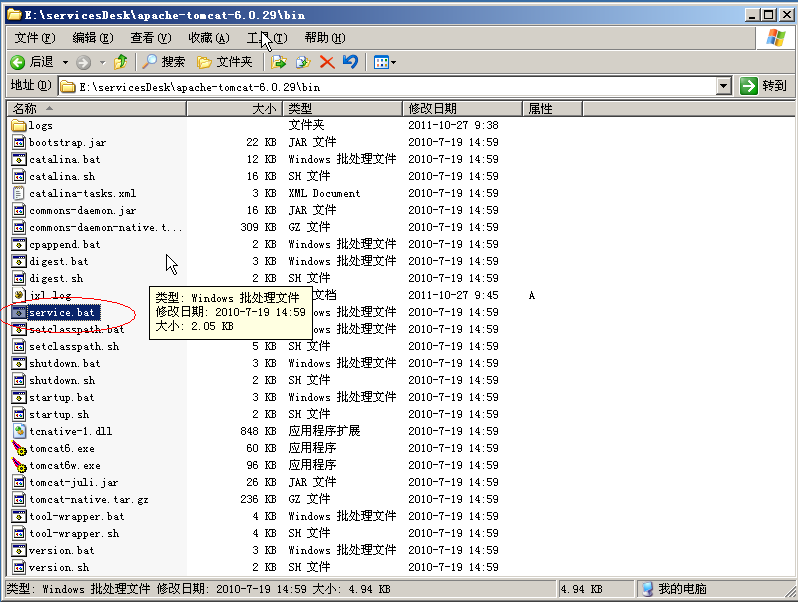
Task: Toggle the Folders (文件夹) pane
Action: coord(225,62)
